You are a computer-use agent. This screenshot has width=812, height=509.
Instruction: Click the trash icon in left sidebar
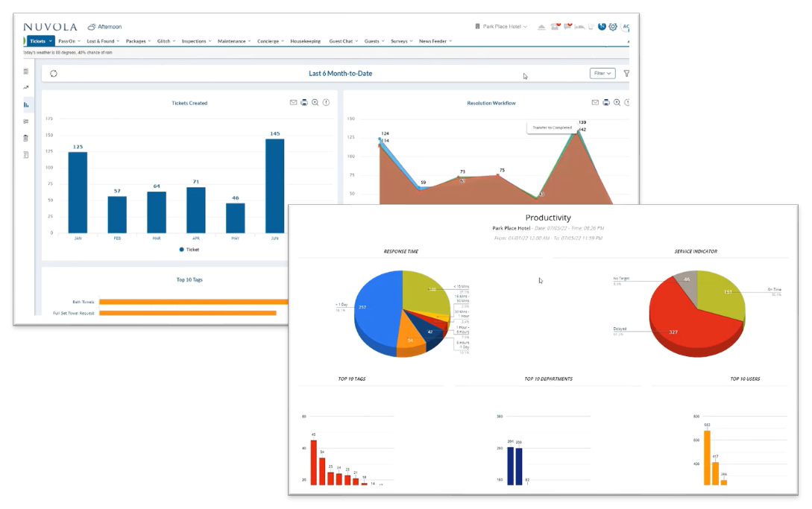26,139
